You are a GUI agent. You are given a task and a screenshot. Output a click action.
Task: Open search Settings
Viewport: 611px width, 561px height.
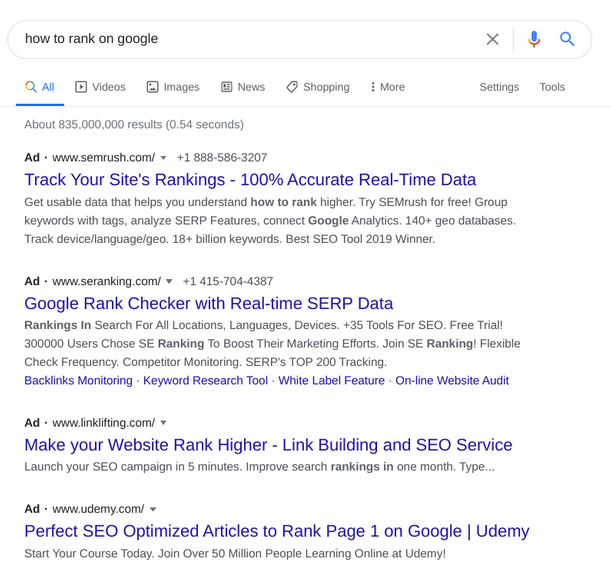499,87
